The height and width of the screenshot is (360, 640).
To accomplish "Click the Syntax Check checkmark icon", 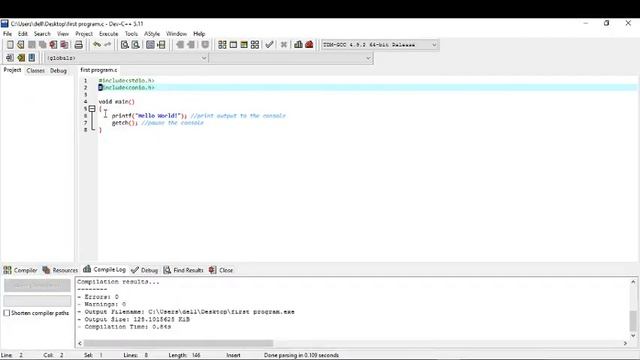I will 269,45.
